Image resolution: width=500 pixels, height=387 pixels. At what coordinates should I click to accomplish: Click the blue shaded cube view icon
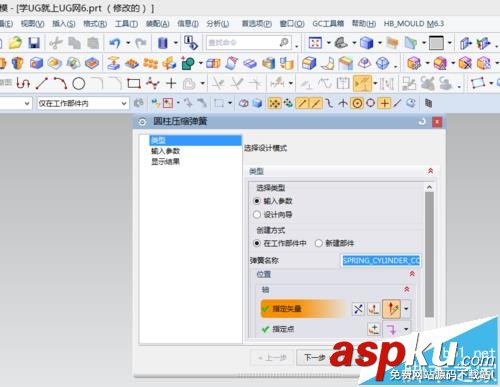pyautogui.click(x=367, y=43)
